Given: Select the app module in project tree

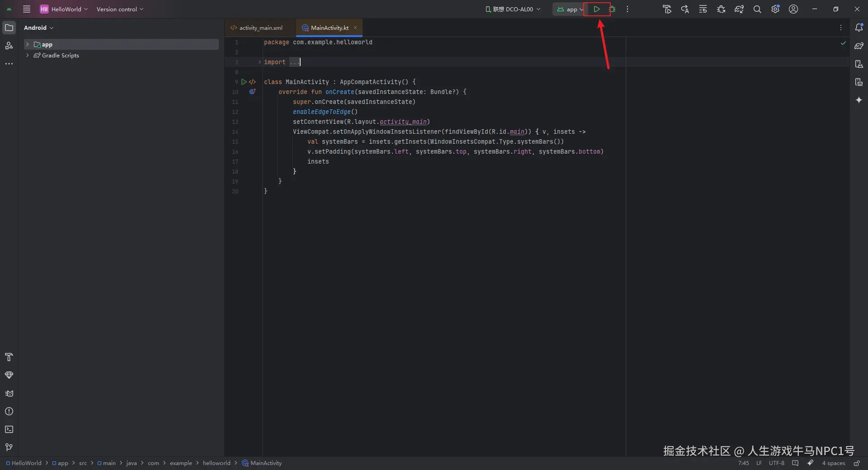Looking at the screenshot, I should pyautogui.click(x=121, y=44).
